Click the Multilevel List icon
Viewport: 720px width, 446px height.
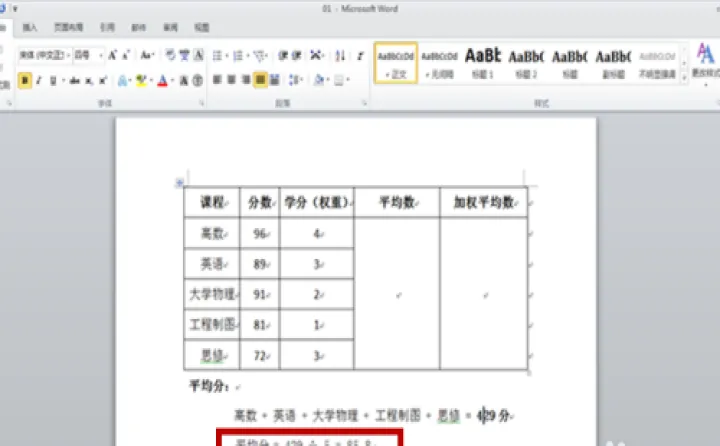pyautogui.click(x=259, y=56)
